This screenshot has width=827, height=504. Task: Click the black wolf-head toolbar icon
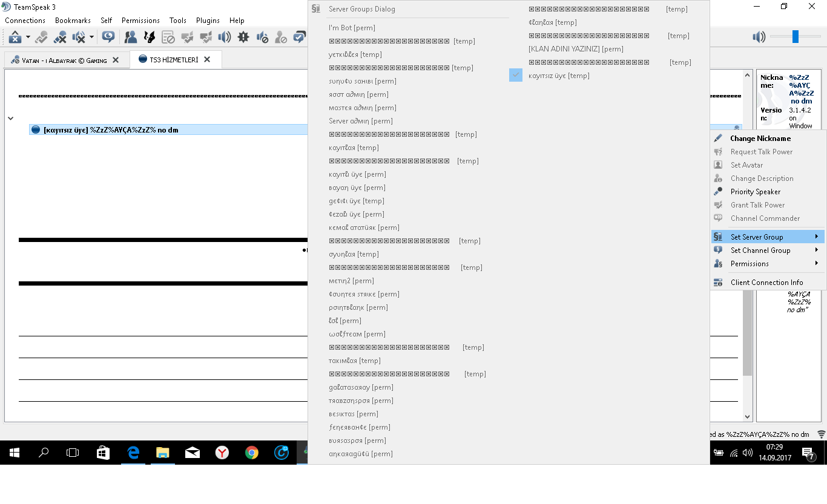point(150,38)
